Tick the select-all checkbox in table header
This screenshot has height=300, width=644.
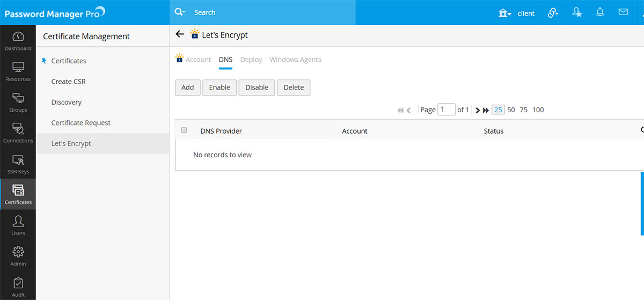184,130
